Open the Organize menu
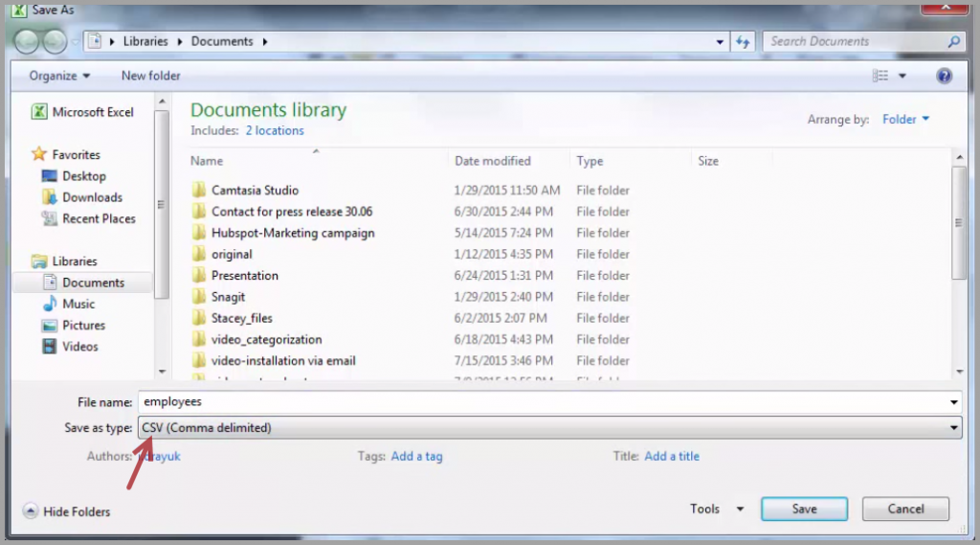This screenshot has height=545, width=980. pyautogui.click(x=59, y=76)
